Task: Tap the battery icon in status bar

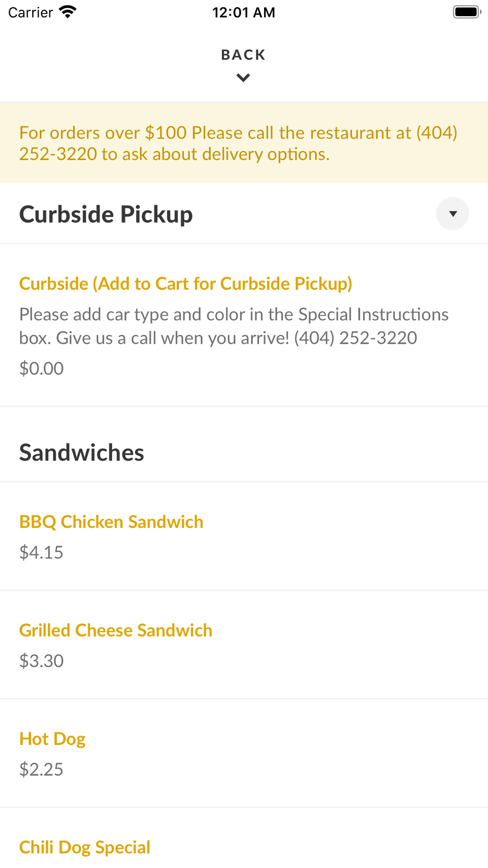Action: 467,12
